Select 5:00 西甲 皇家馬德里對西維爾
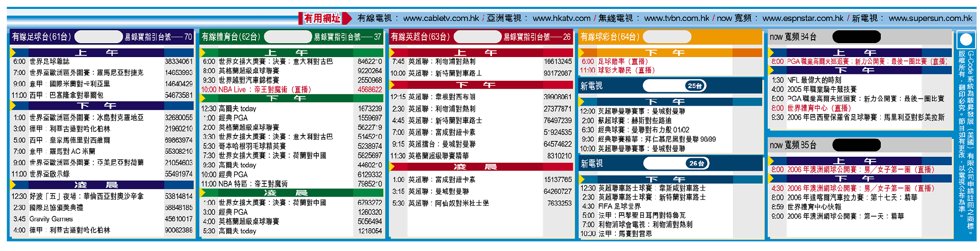Viewport: 980px width, 251px height. pos(102,140)
